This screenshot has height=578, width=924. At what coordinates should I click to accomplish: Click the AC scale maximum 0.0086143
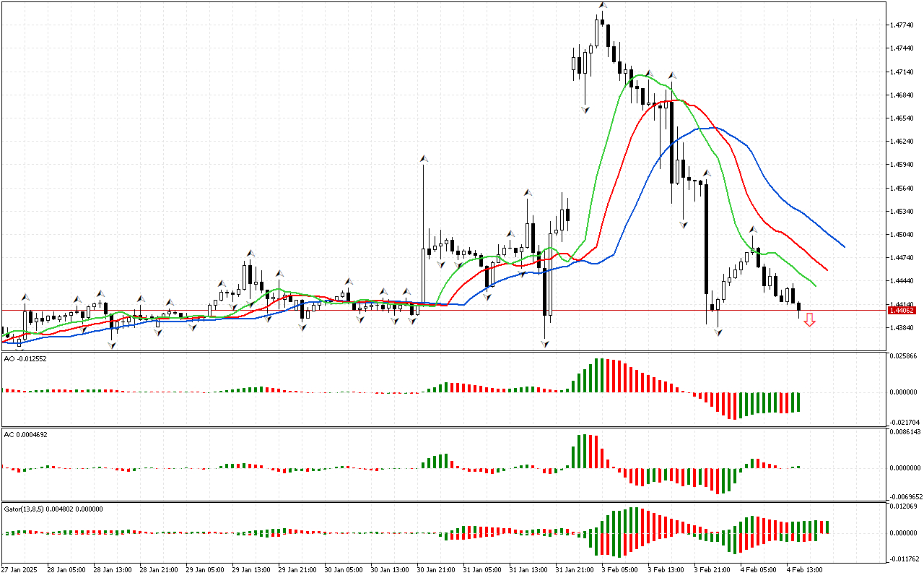(905, 432)
